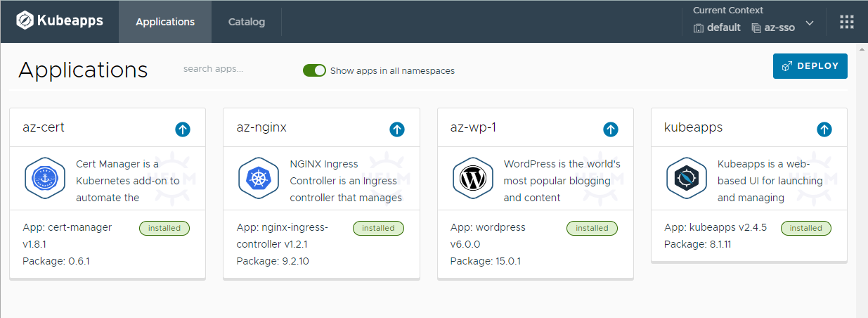The height and width of the screenshot is (318, 868).
Task: Click the az-sso cluster icon
Action: [756, 28]
